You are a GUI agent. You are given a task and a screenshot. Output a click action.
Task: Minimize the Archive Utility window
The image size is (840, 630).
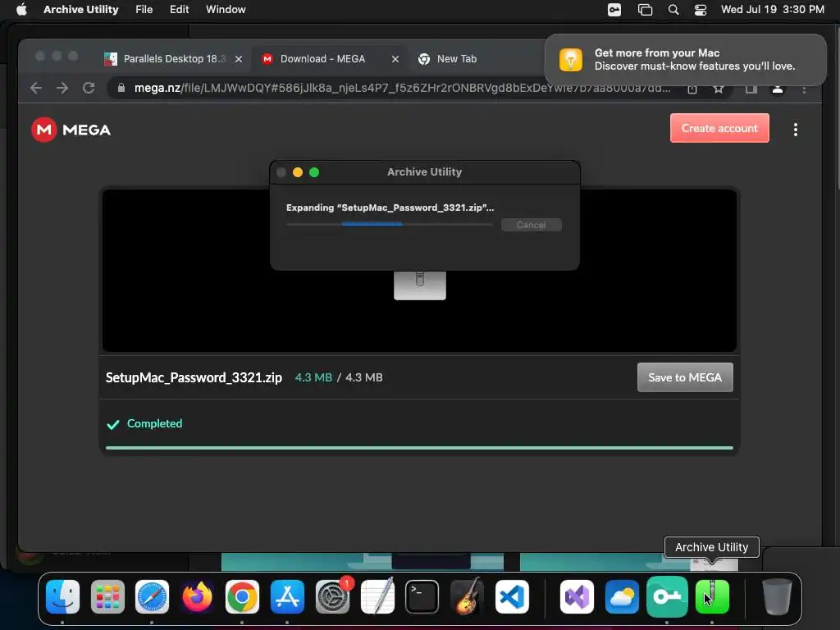[x=298, y=172]
